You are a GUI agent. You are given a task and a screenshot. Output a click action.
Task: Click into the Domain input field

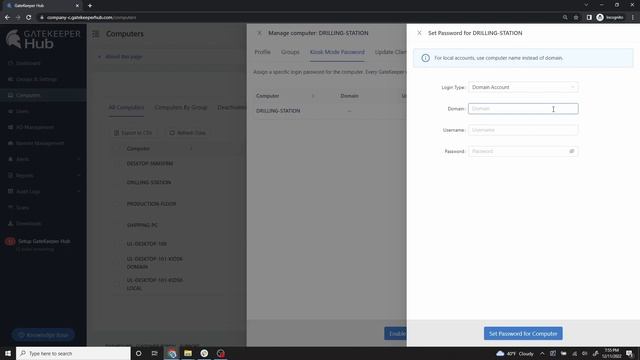coord(523,109)
